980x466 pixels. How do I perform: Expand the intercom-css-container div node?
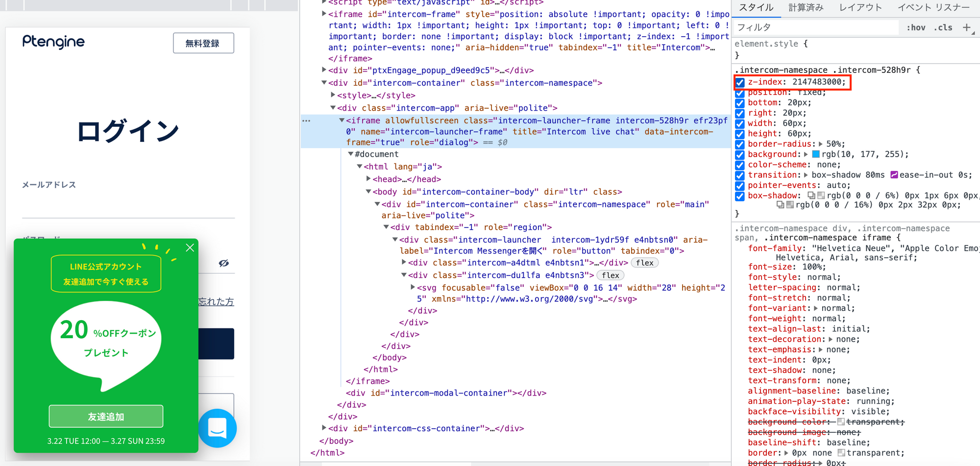tap(324, 428)
